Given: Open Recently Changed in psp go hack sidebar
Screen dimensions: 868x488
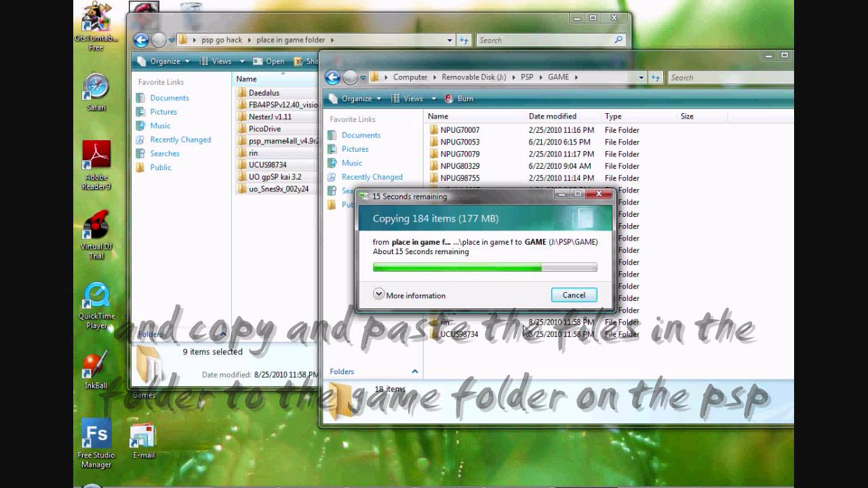Looking at the screenshot, I should pos(180,140).
